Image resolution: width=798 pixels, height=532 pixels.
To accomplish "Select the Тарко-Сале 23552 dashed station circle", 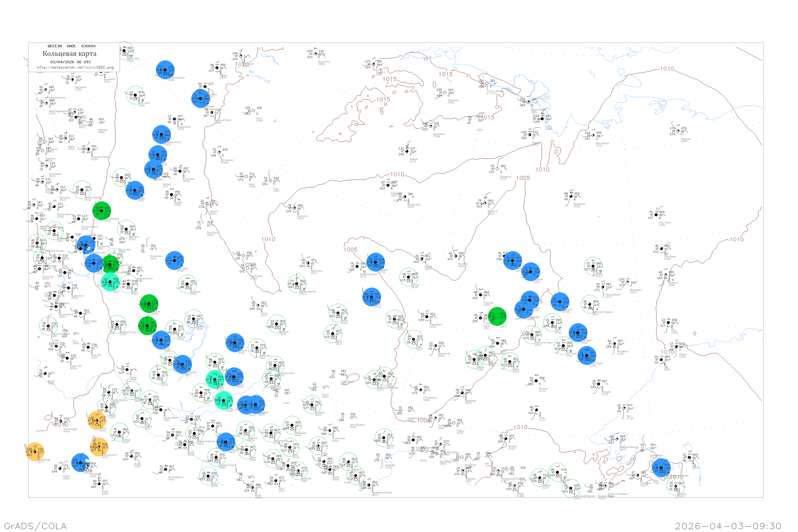I will 124,51.
